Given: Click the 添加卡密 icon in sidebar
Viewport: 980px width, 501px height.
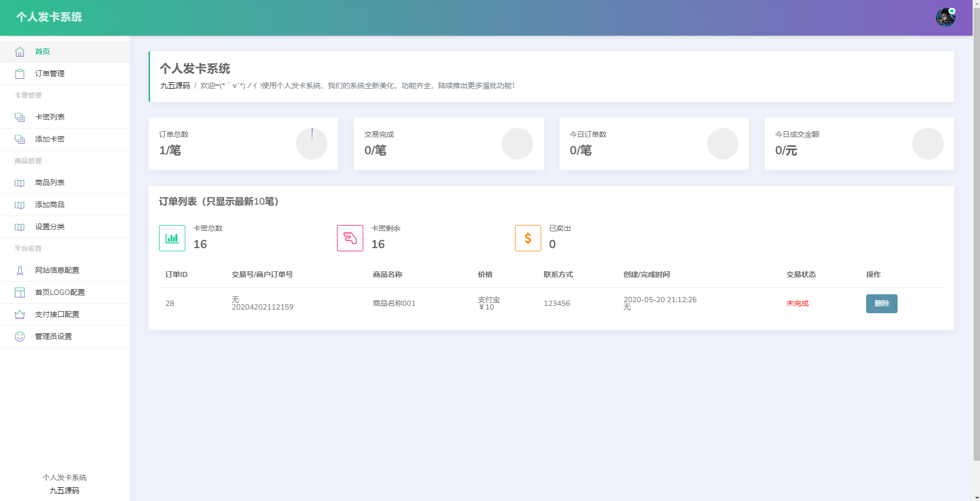Looking at the screenshot, I should (19, 139).
